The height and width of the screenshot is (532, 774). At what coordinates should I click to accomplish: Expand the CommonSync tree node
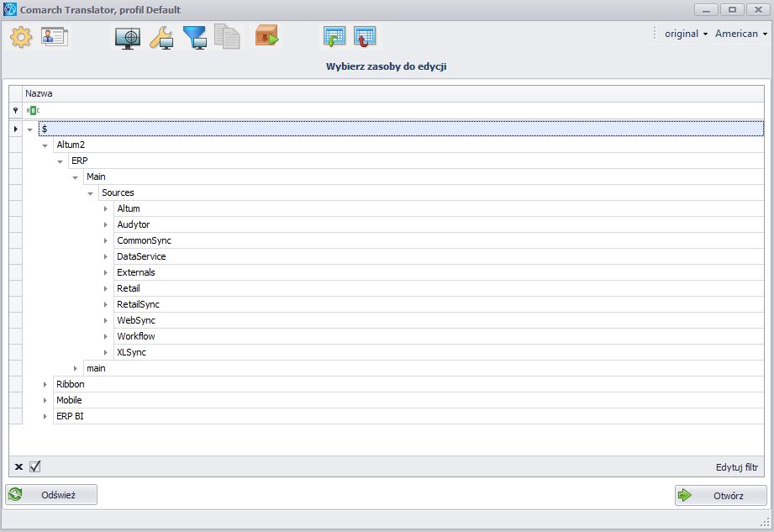pos(106,241)
